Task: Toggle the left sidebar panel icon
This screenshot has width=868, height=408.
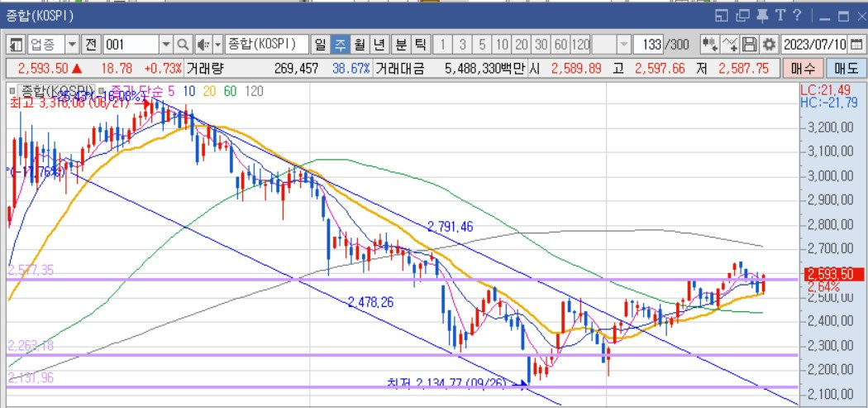Action: coord(17,45)
